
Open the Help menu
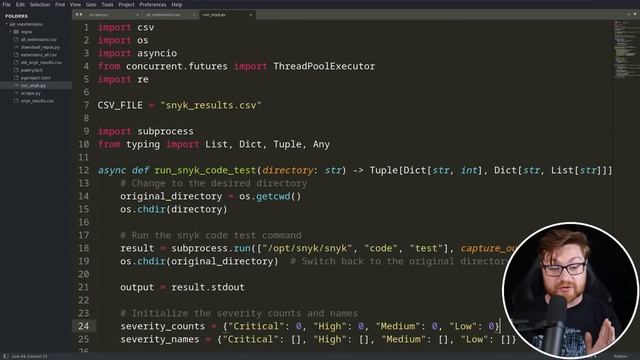click(x=176, y=4)
